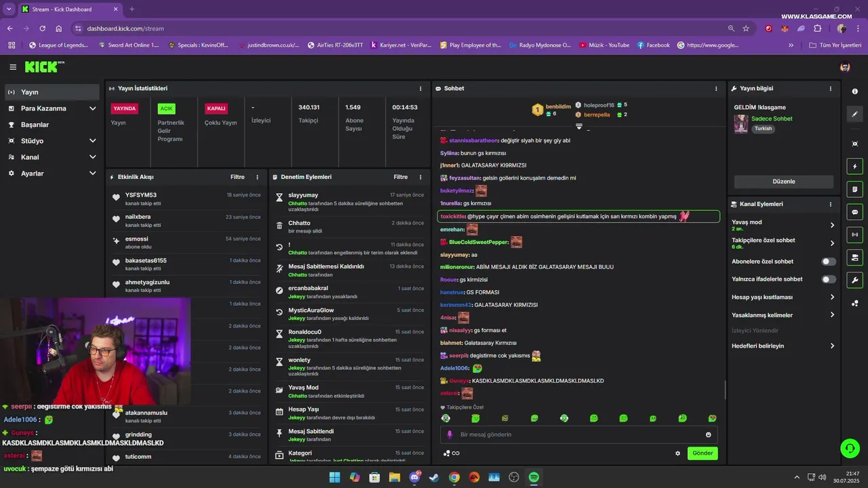Open Etkinlik Akışı three-dot menu

257,177
